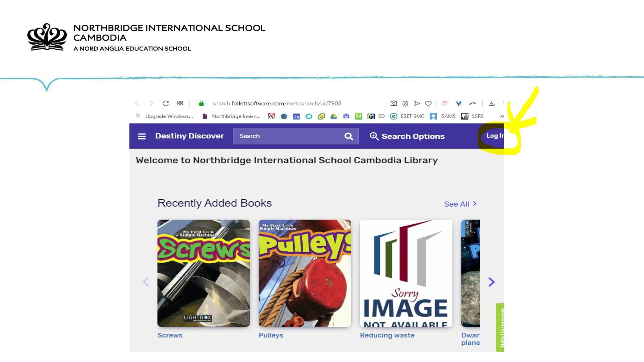Open the green chain-link bookmark icon

point(321,116)
